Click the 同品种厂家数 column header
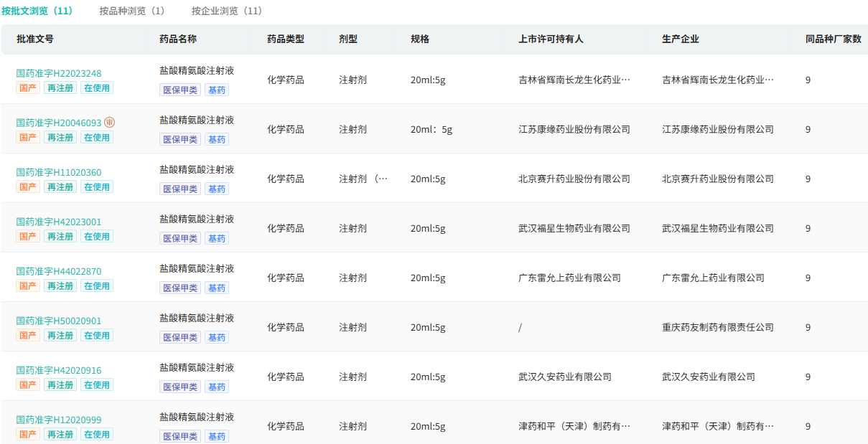This screenshot has width=868, height=444. tap(833, 39)
